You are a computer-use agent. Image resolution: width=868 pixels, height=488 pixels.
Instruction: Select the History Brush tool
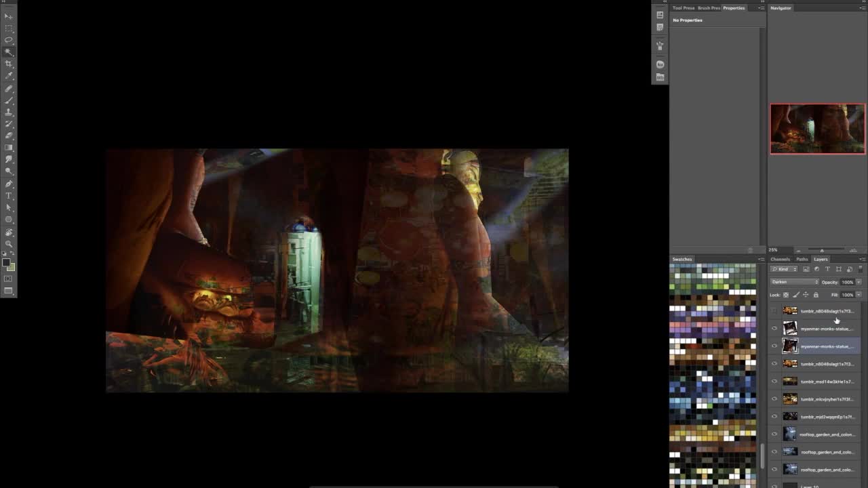(x=9, y=124)
